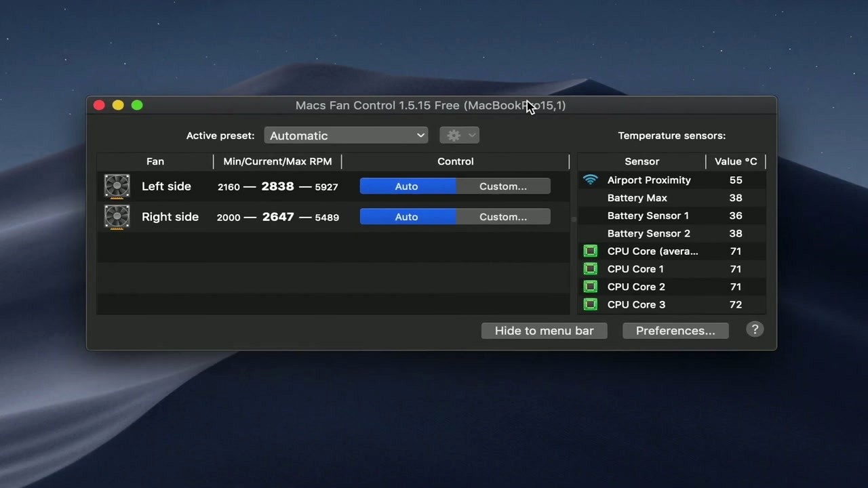Image resolution: width=868 pixels, height=488 pixels.
Task: Click Hide to menu bar
Action: pos(544,330)
